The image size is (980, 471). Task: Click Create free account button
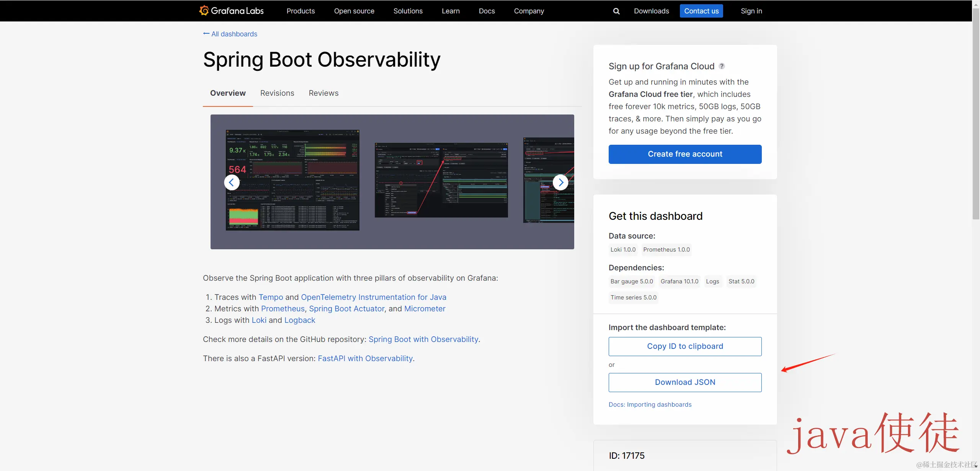pos(685,154)
